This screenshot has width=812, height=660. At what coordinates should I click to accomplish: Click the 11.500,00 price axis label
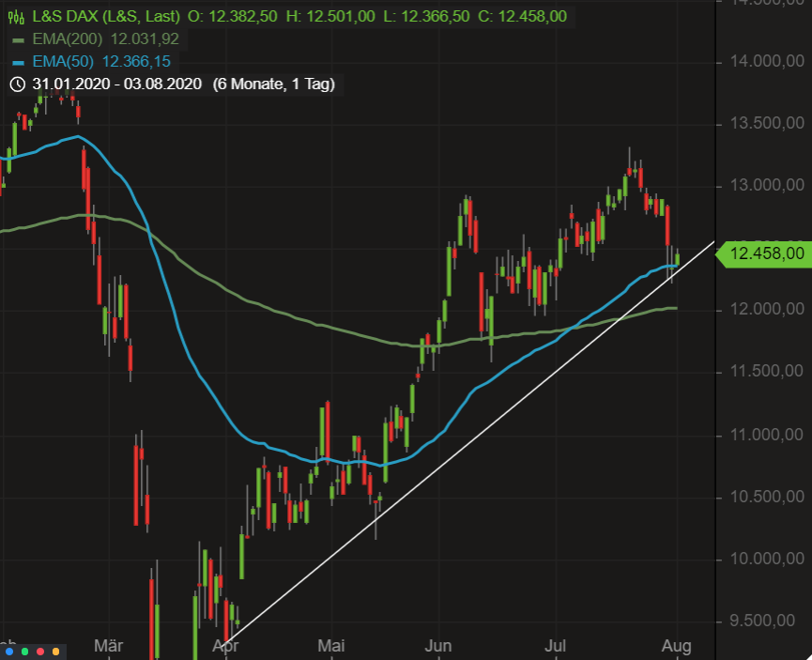(767, 372)
